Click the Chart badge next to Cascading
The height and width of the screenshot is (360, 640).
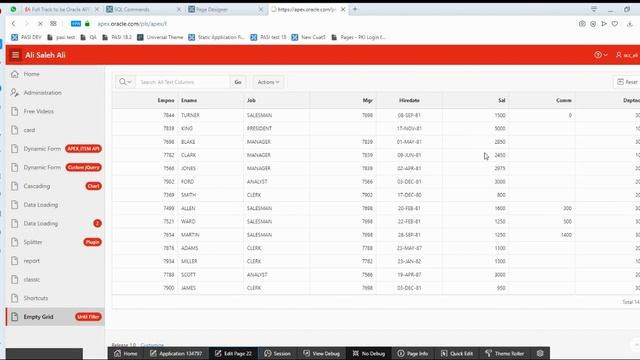[x=93, y=186]
